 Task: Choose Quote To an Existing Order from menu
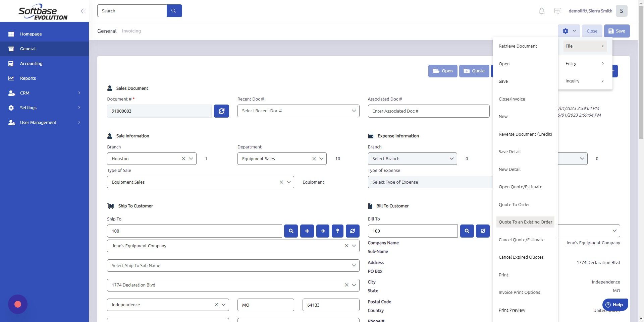[525, 222]
